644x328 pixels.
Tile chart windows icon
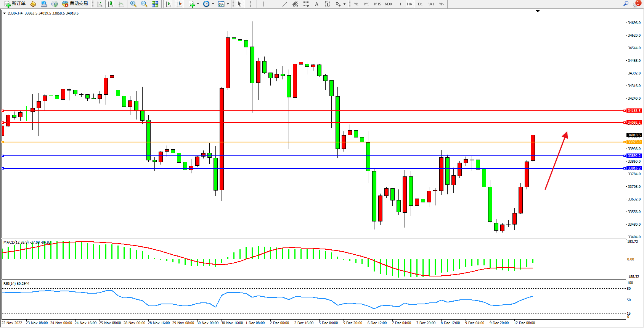[155, 4]
